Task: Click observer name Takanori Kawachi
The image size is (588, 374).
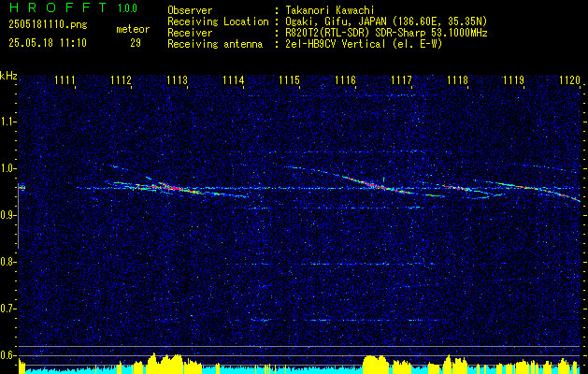Action: tap(330, 10)
